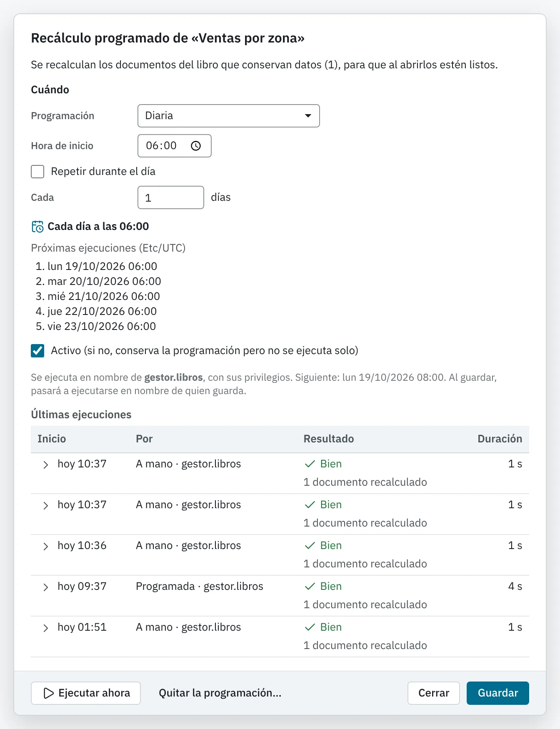Screen dimensions: 560x729
Task: Click "A mano · gestor.libros" in the hoy 10:36 row
Action: pyautogui.click(x=188, y=546)
